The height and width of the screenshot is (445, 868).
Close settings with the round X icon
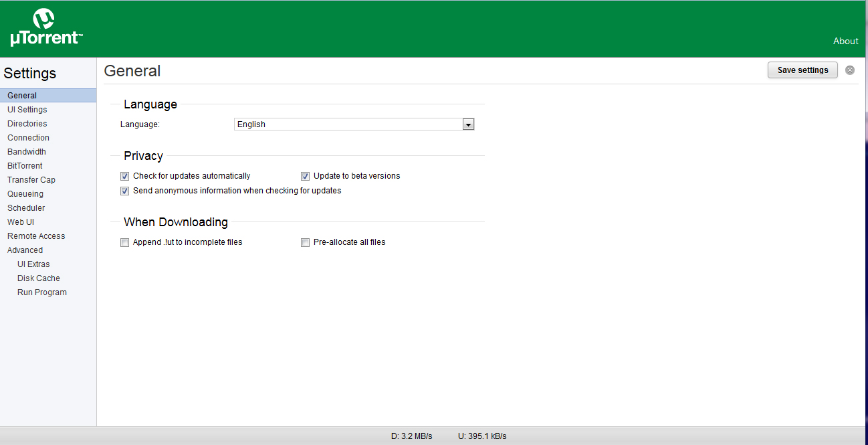click(850, 70)
